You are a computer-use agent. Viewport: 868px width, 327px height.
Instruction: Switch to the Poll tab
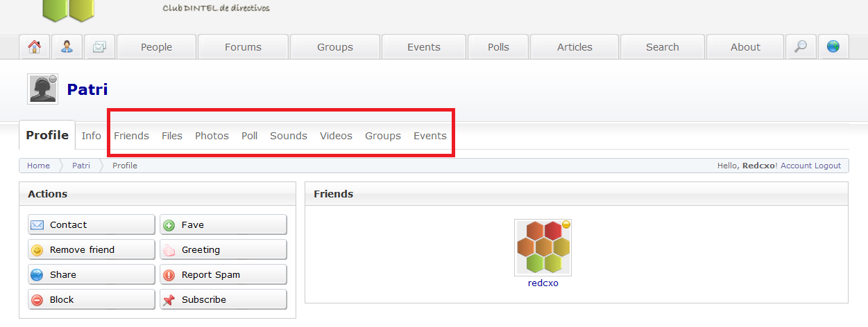coord(250,136)
